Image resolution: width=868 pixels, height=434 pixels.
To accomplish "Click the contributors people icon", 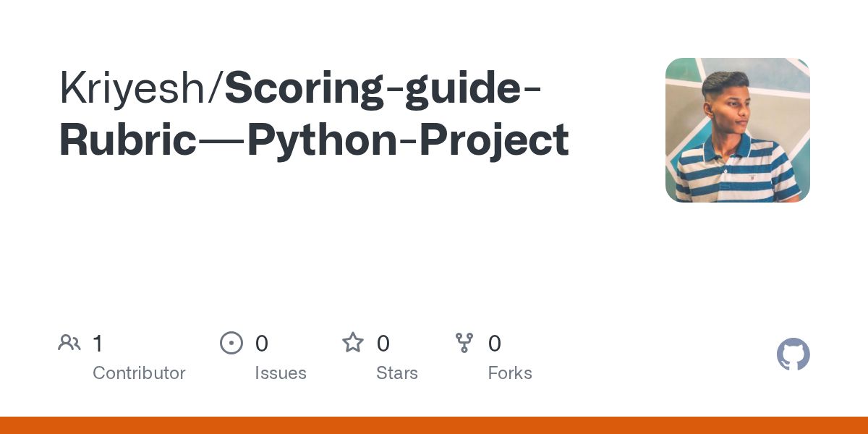I will pos(69,343).
